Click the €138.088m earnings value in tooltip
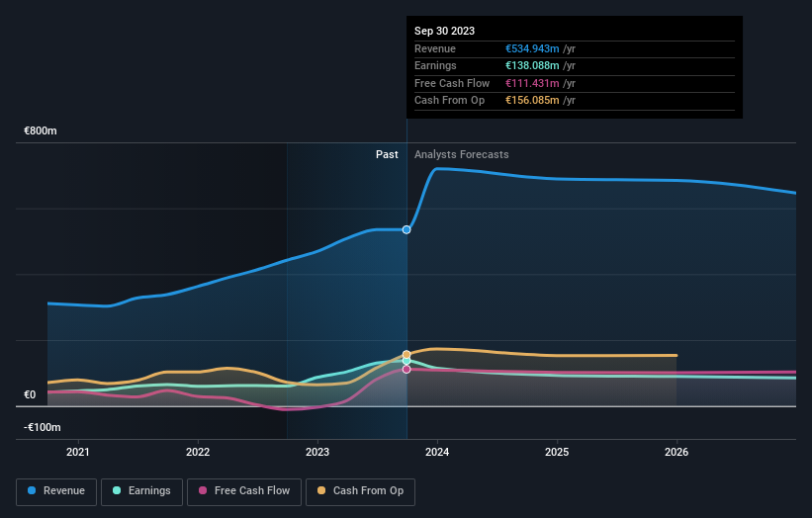Image resolution: width=812 pixels, height=518 pixels. click(532, 65)
